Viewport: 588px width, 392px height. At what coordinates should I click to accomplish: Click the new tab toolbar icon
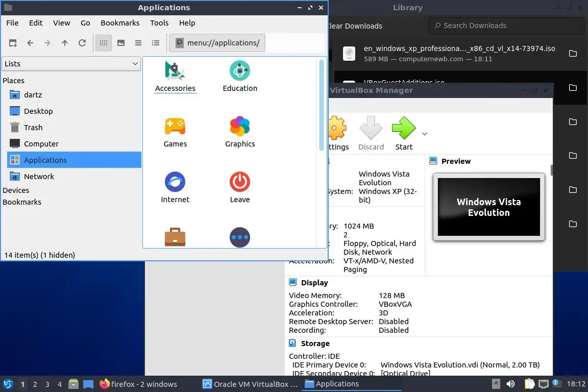pos(13,43)
